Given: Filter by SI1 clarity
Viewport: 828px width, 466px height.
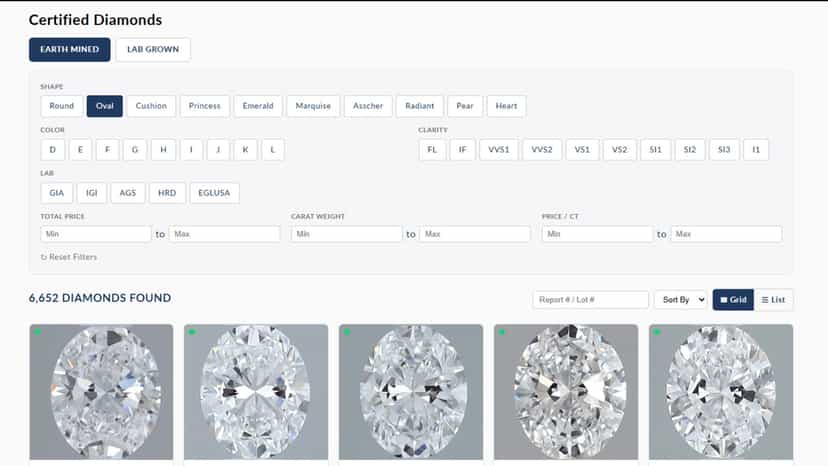Looking at the screenshot, I should click(x=656, y=150).
